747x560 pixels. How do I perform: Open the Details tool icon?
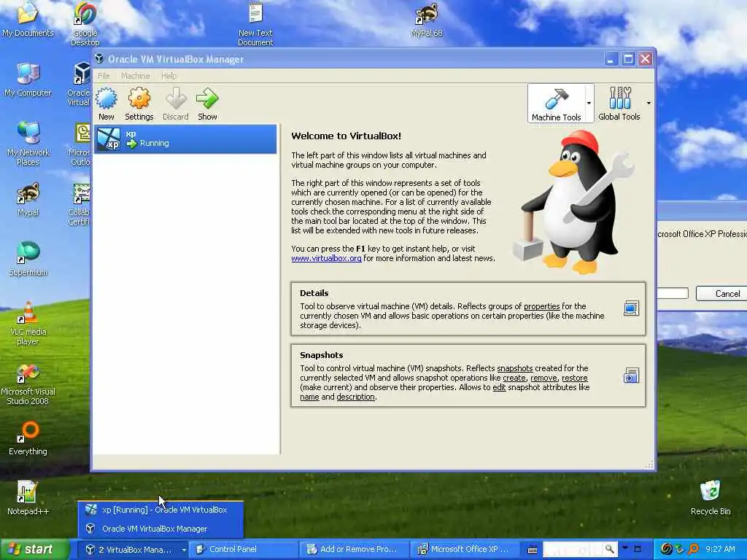pos(631,308)
